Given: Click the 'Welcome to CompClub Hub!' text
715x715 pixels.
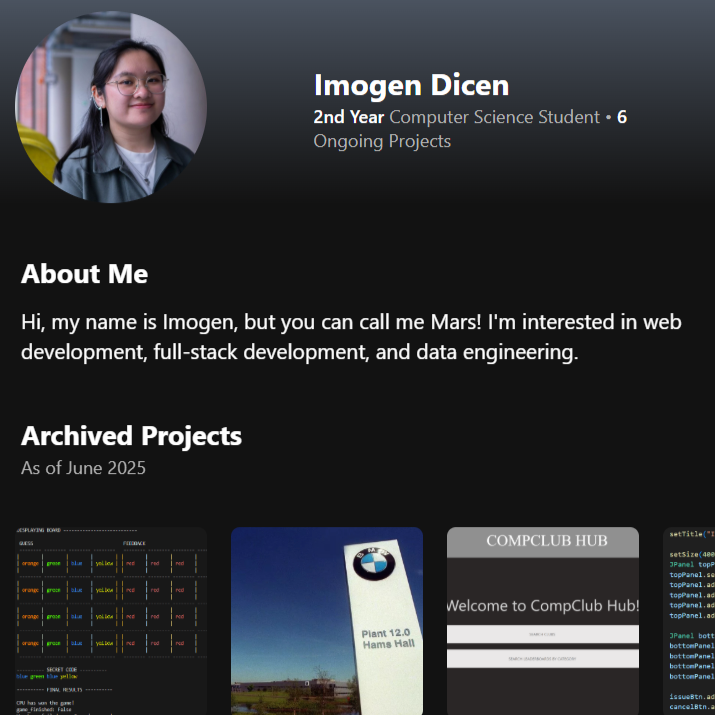Looking at the screenshot, I should (x=542, y=605).
